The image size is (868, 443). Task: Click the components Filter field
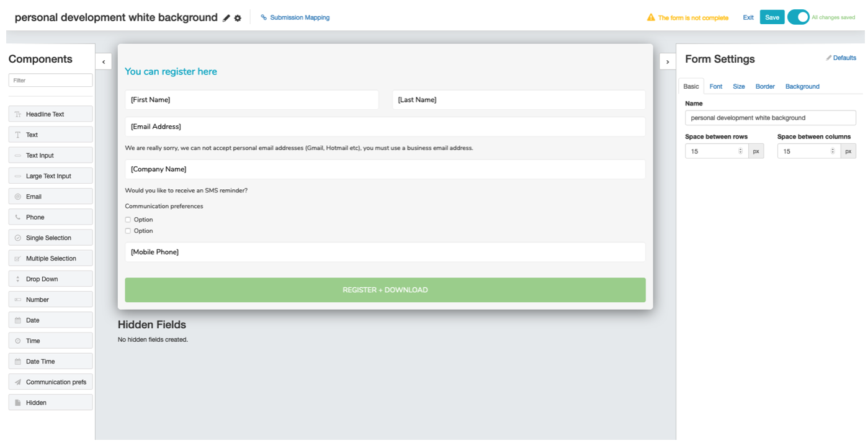coord(51,80)
